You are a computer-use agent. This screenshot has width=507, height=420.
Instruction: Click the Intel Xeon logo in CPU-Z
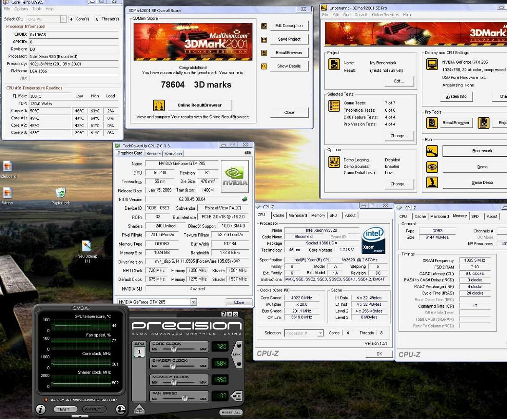click(x=373, y=239)
